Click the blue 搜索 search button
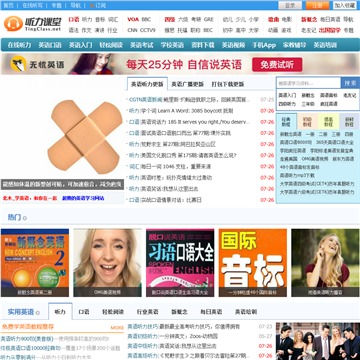This screenshot has width=360, height=360. point(350,83)
